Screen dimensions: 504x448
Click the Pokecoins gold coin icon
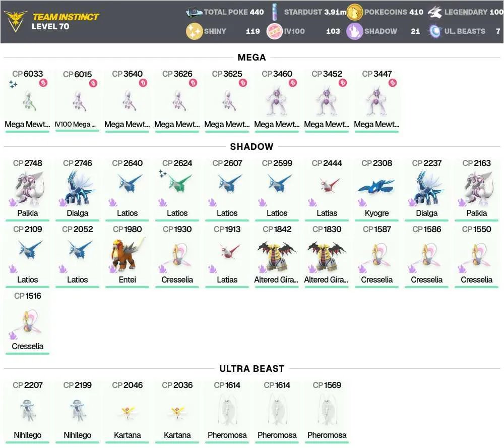coord(354,12)
